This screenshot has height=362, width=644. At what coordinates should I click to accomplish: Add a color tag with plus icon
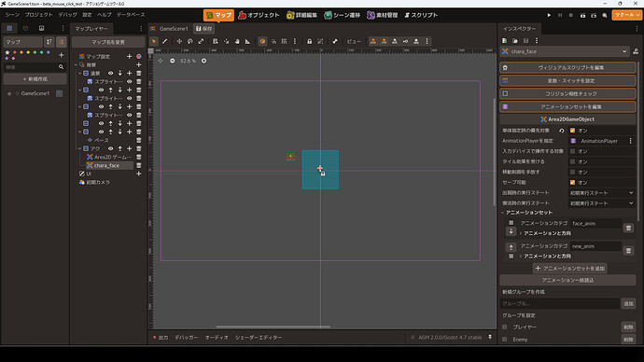[62, 55]
